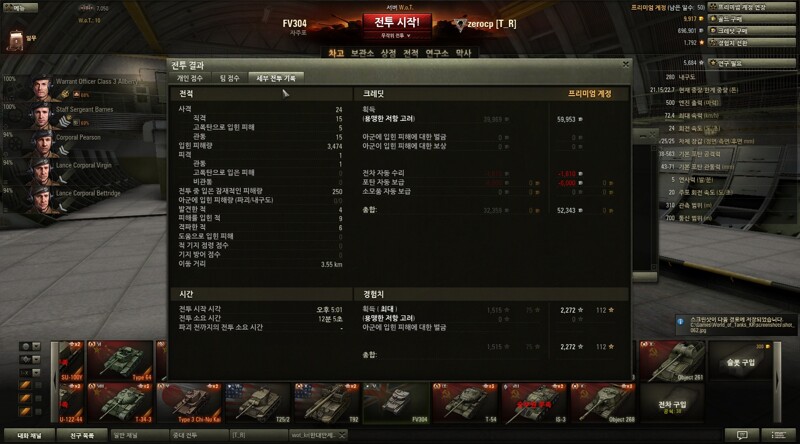Switch to 팀 점수 tab
The image size is (800, 444).
click(x=230, y=78)
